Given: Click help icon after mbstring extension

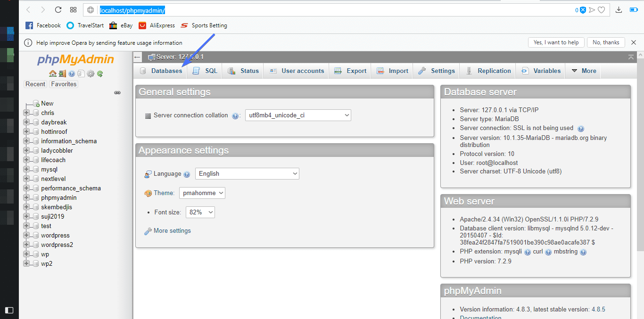Looking at the screenshot, I should coord(583,252).
